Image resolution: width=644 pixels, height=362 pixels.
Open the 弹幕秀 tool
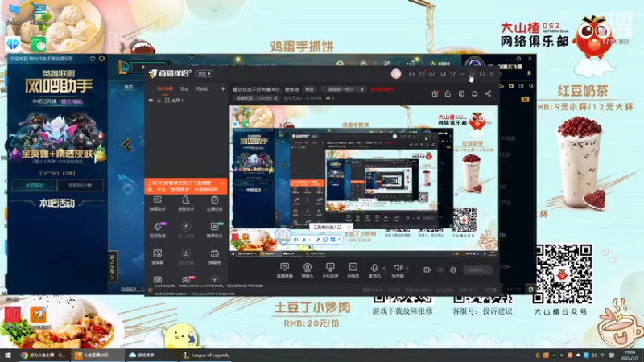(x=214, y=257)
